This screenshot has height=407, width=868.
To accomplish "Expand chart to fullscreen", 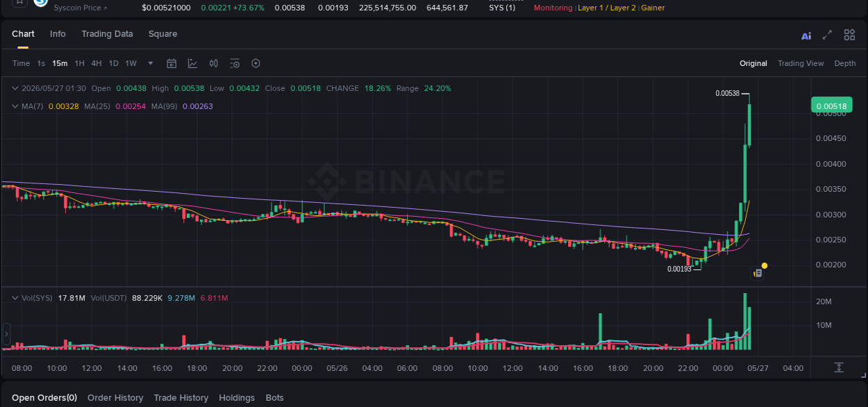I will pos(827,35).
